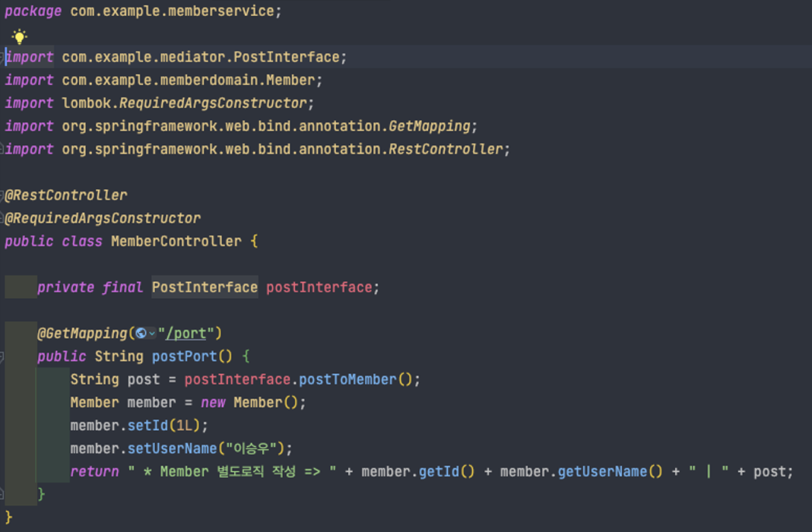Click the getId() call in return statement
Viewport: 812px width, 532px height.
tap(446, 471)
